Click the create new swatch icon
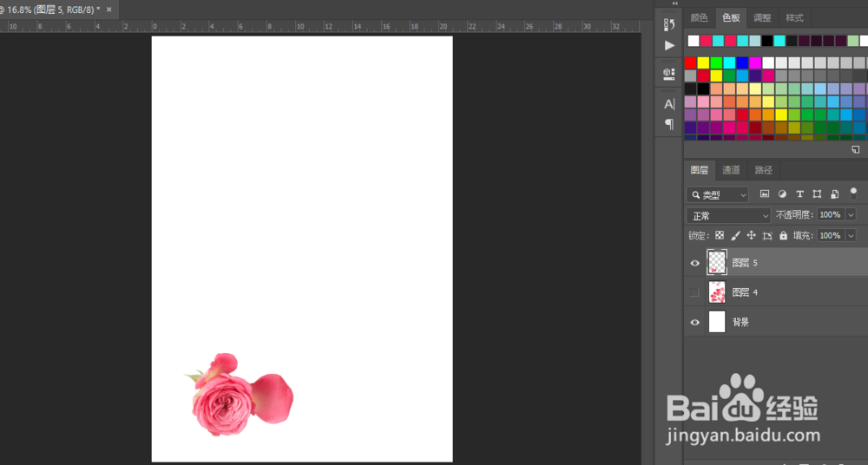868x465 pixels. pos(855,149)
